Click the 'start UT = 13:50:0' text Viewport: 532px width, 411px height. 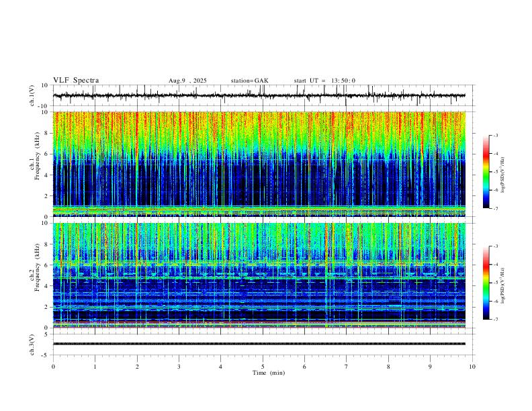point(324,81)
